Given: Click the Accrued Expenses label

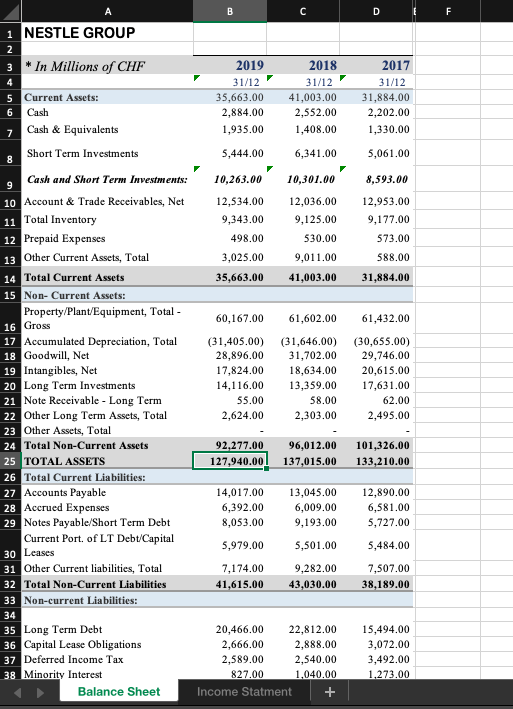Looking at the screenshot, I should [x=66, y=507].
